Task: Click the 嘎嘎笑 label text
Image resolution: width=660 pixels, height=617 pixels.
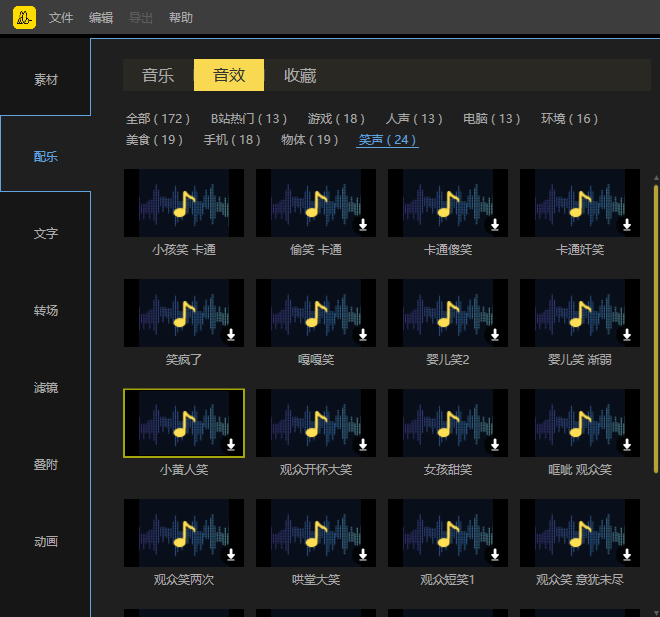Action: point(316,360)
